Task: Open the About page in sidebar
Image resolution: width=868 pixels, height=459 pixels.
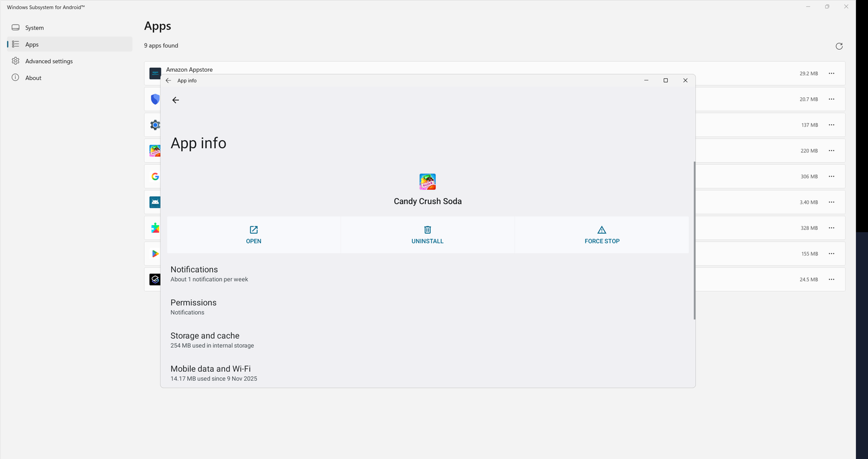Action: pyautogui.click(x=69, y=78)
